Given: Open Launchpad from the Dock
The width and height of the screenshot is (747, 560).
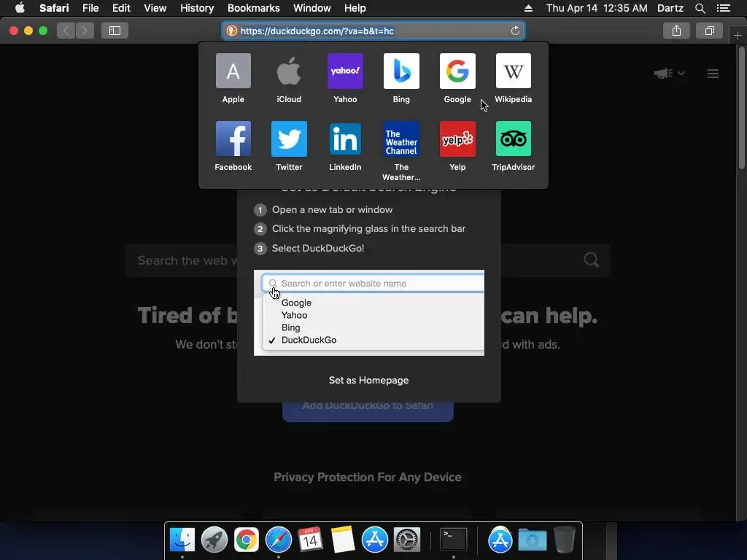Looking at the screenshot, I should point(214,540).
